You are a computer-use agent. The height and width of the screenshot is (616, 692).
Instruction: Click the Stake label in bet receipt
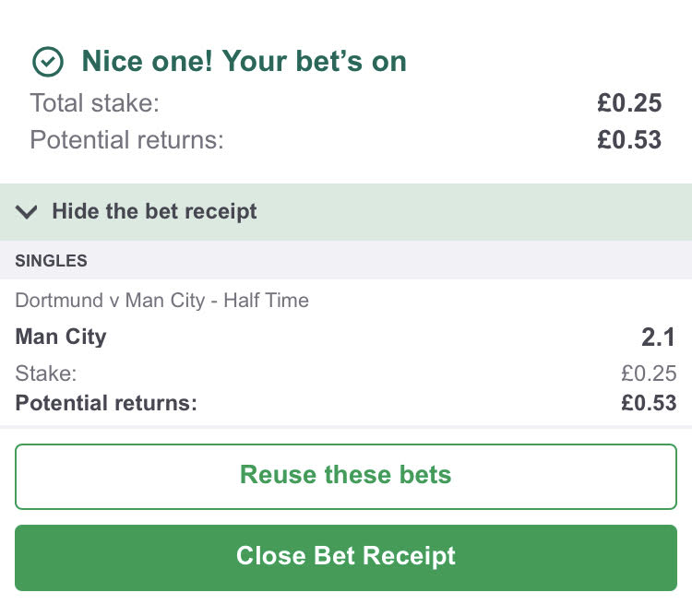[x=45, y=373]
